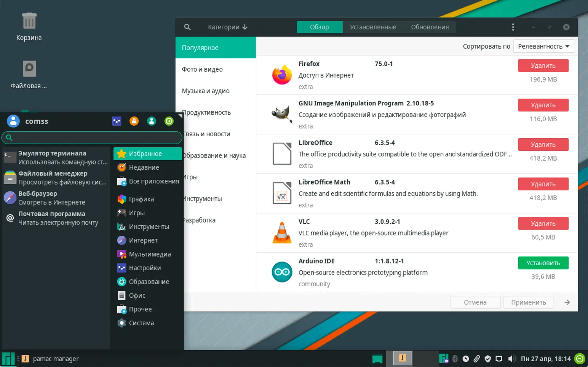Click the Применить button
Screen dimensions: 588x367
528,302
